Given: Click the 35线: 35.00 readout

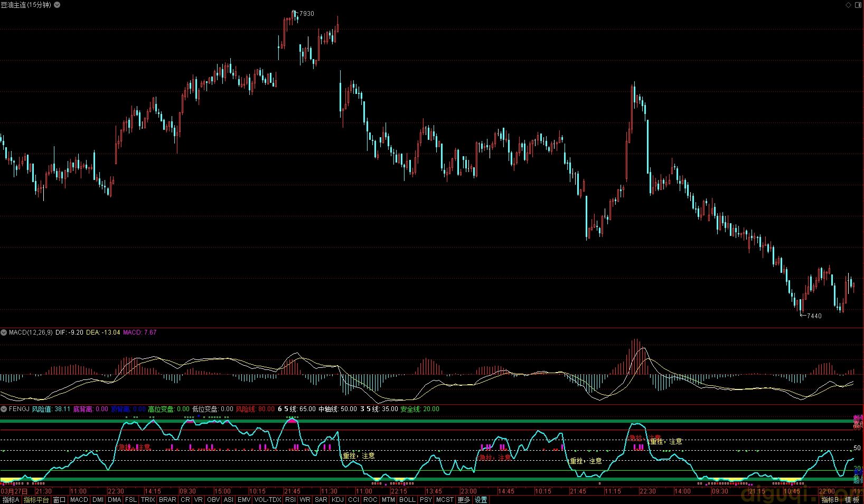Looking at the screenshot, I should pyautogui.click(x=379, y=409).
